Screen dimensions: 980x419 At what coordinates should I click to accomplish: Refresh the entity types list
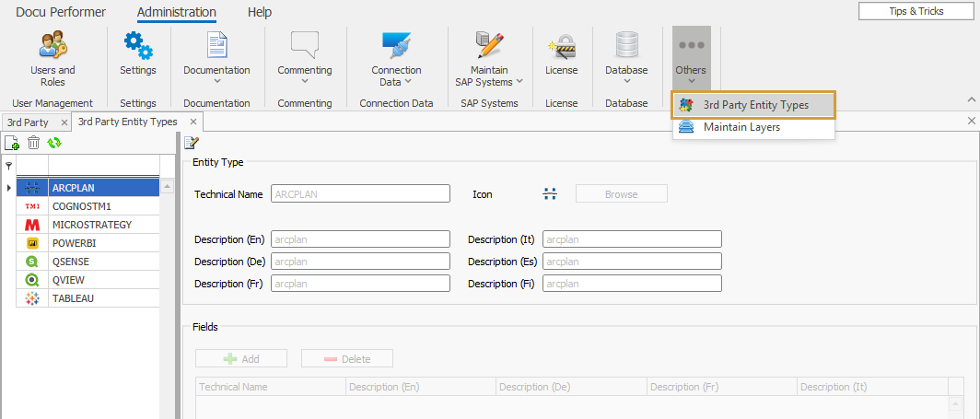[x=54, y=143]
